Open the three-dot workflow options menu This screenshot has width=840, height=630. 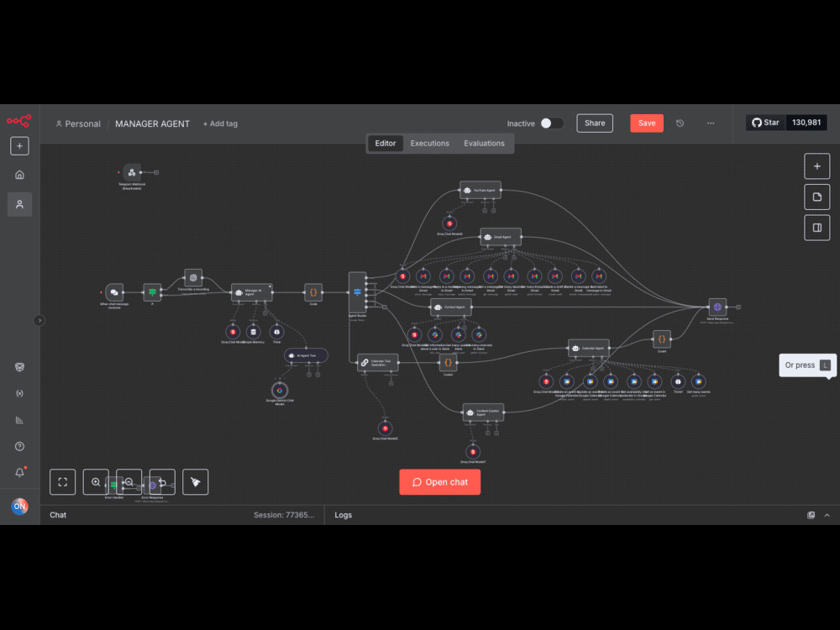(x=711, y=123)
